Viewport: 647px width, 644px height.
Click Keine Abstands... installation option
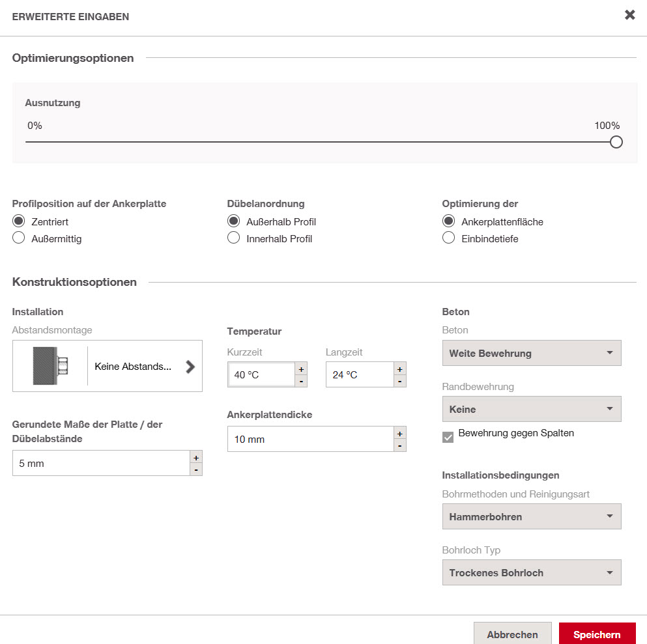click(x=133, y=367)
